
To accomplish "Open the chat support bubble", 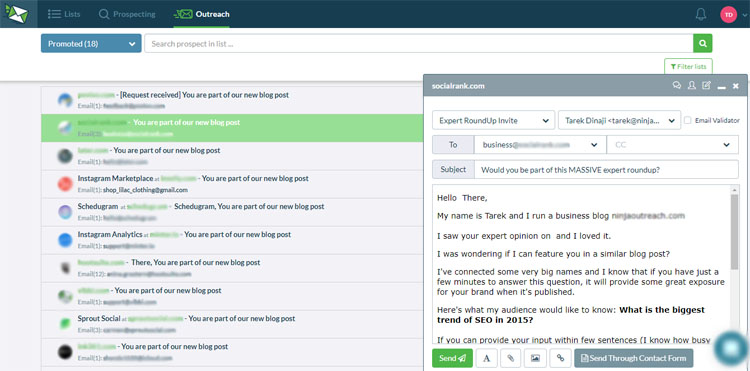I will tap(731, 349).
